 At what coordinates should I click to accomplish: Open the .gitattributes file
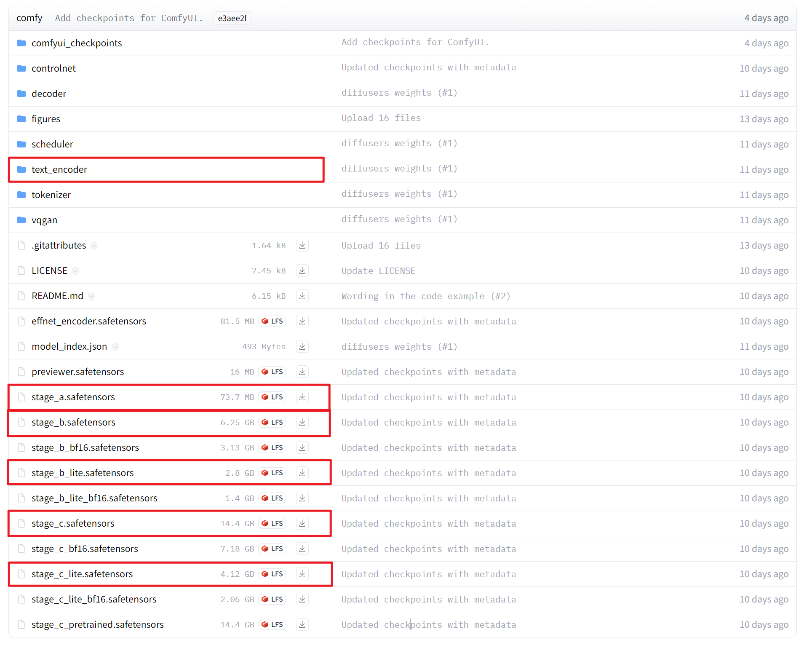[59, 245]
